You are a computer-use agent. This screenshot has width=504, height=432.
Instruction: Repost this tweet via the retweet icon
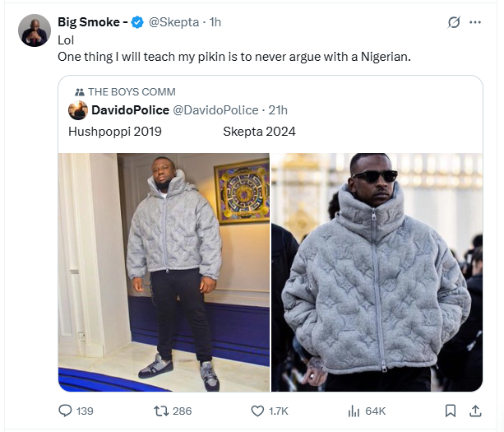click(x=162, y=410)
